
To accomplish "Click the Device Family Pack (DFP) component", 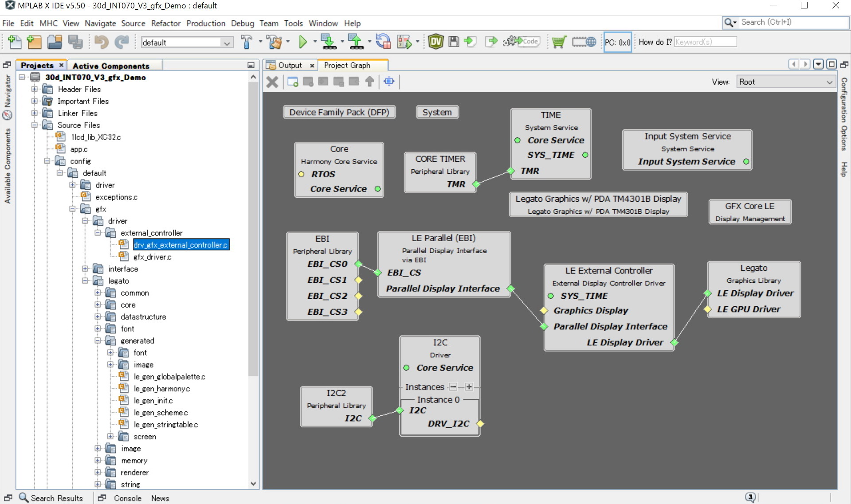I will coord(339,112).
